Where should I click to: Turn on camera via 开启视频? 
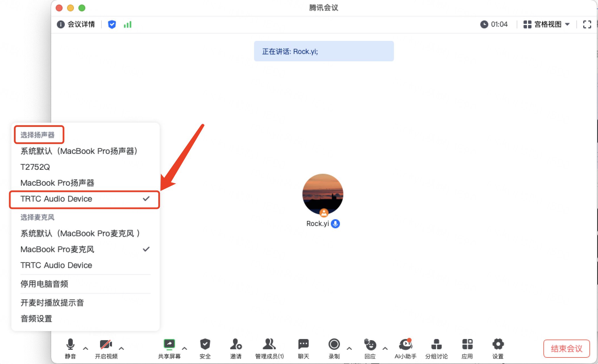106,344
